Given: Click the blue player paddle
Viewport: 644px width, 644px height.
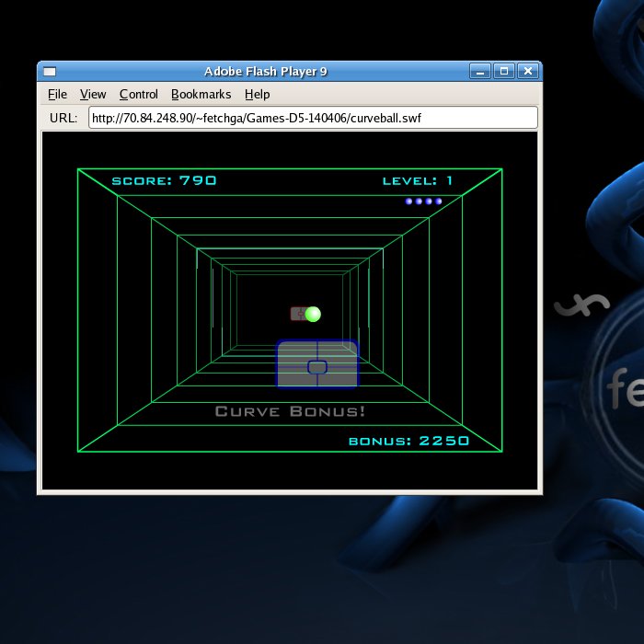Looking at the screenshot, I should point(317,363).
